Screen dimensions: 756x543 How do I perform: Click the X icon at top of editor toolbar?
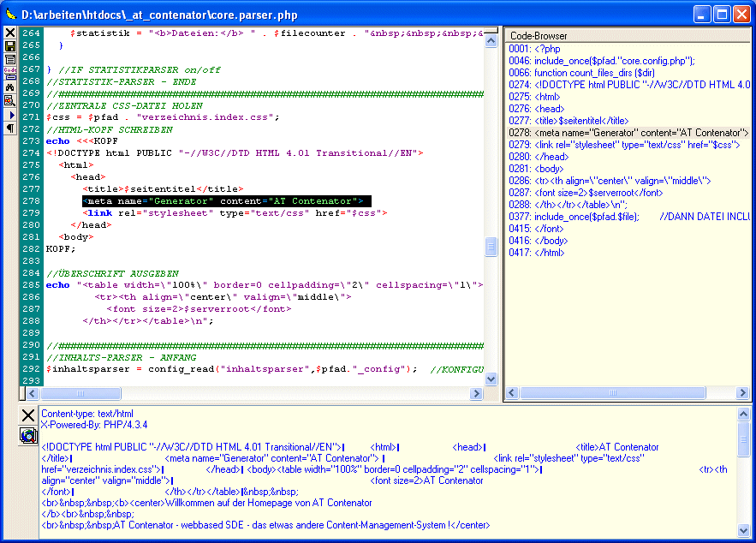10,33
